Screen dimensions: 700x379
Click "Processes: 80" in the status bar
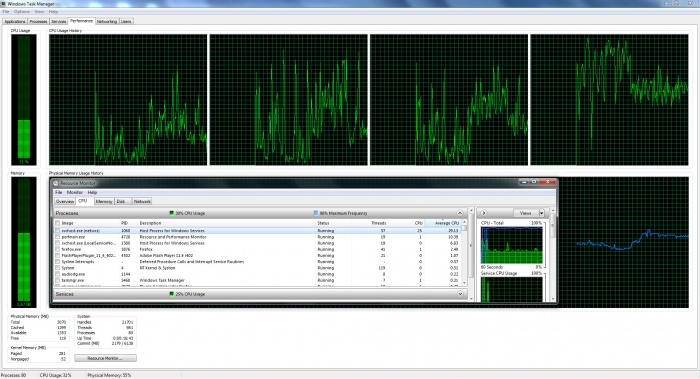coord(13,375)
